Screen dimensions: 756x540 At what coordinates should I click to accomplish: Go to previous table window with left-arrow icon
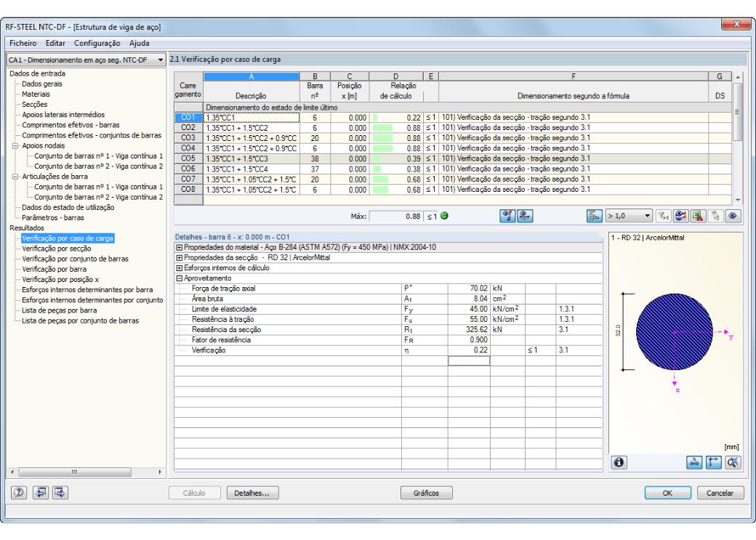(40, 492)
